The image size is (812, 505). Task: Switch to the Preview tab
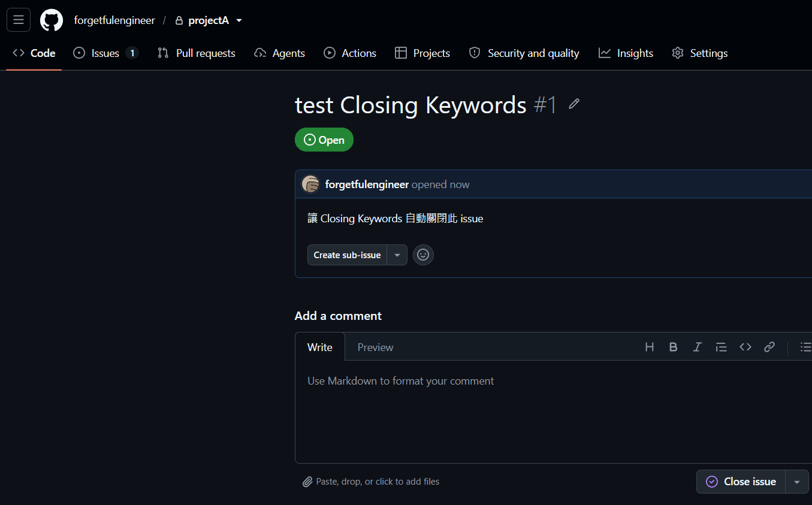375,347
